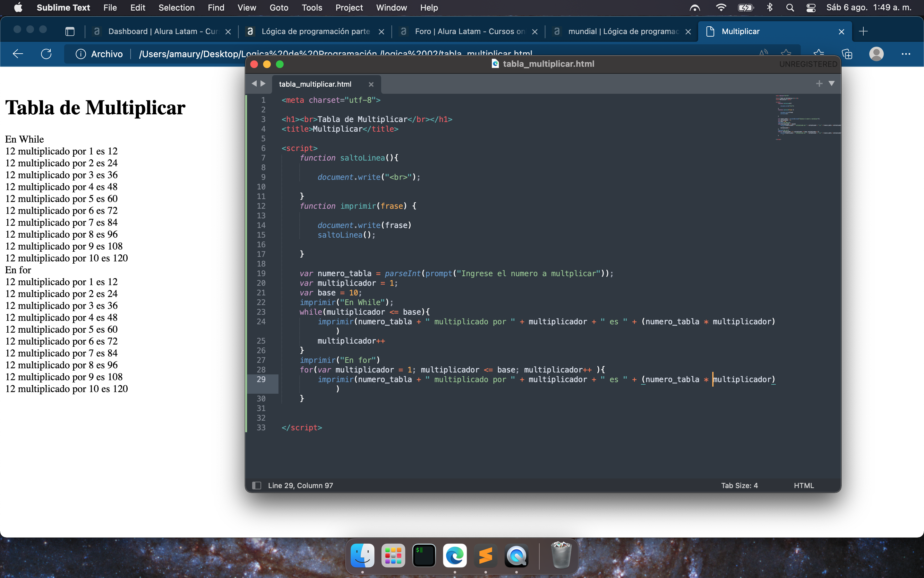The width and height of the screenshot is (924, 578).
Task: Open the Find menu
Action: (x=216, y=8)
